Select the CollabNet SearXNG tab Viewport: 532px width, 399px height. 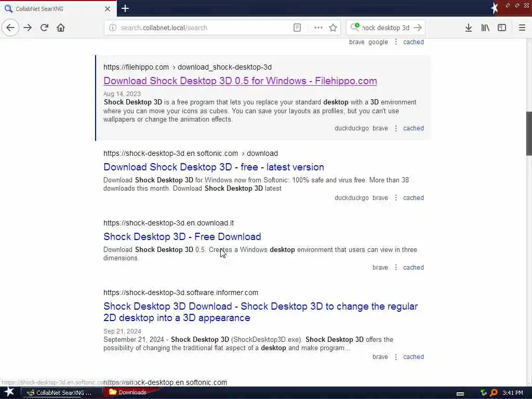[58, 9]
